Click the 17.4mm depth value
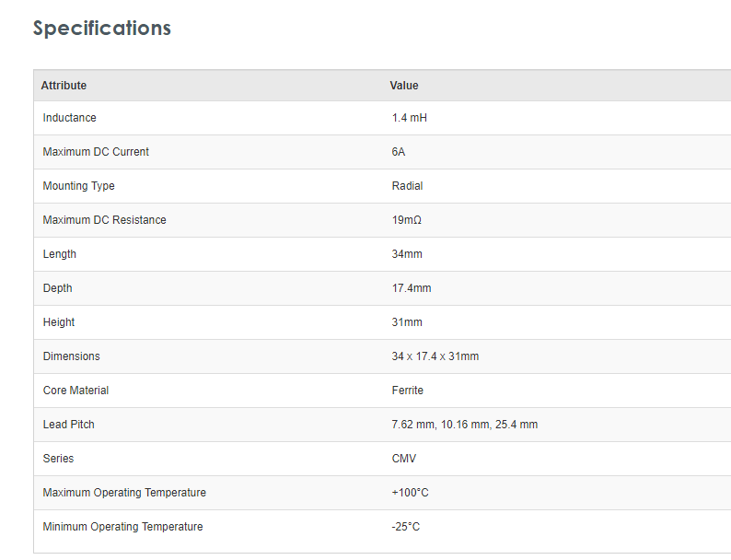 412,288
